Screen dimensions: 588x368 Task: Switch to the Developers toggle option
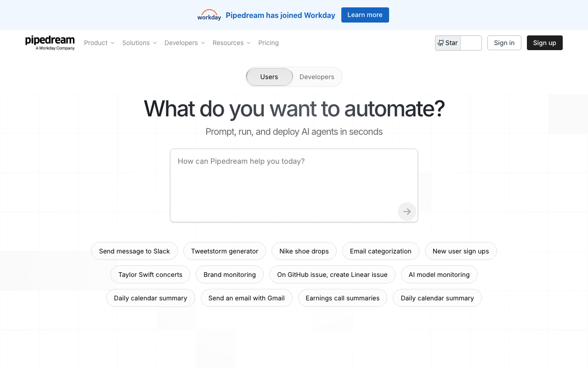pos(317,77)
